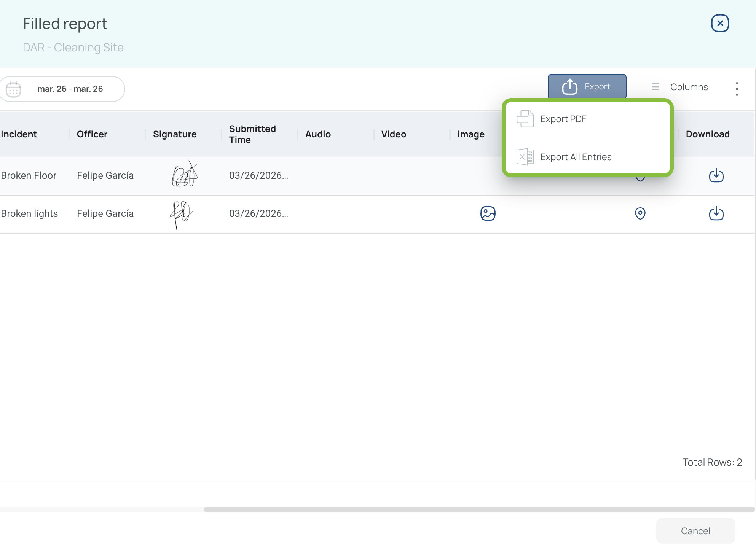Choose Export All Entries option
Image resolution: width=756 pixels, height=557 pixels.
point(576,157)
